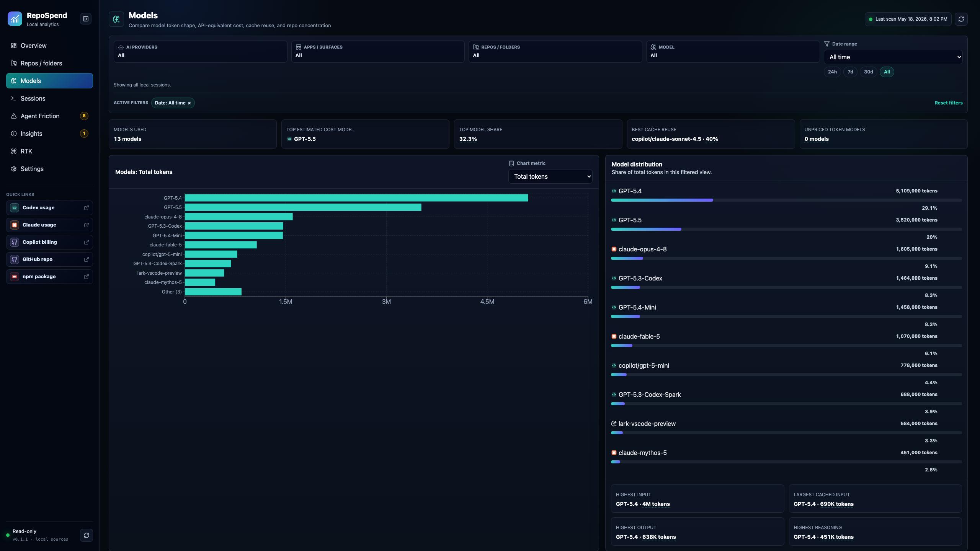Click the Insights info icon in sidebar
Image resolution: width=980 pixels, height=551 pixels.
click(x=14, y=134)
